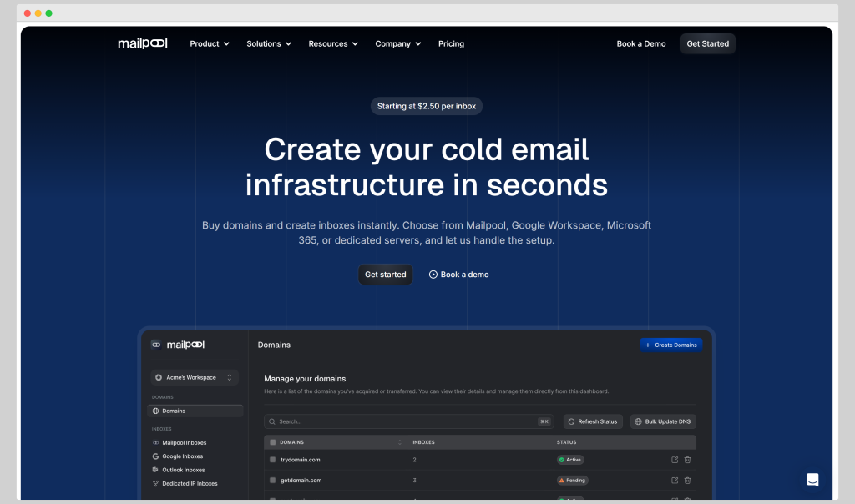Click the mailpool logo in the navbar
The image size is (855, 504).
tap(142, 43)
